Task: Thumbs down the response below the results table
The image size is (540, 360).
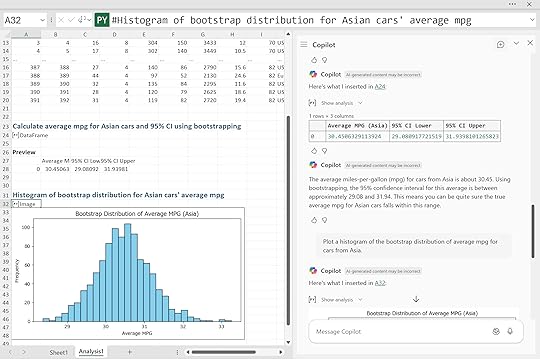Action: coord(324,151)
